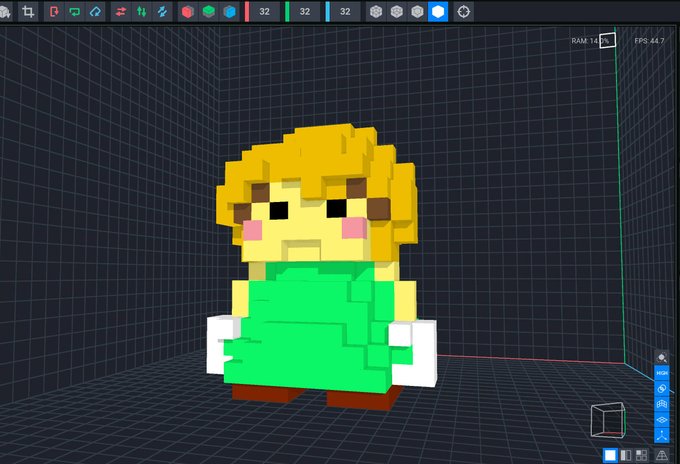The height and width of the screenshot is (464, 680).
Task: Toggle the wall grid display icon
Action: click(662, 404)
